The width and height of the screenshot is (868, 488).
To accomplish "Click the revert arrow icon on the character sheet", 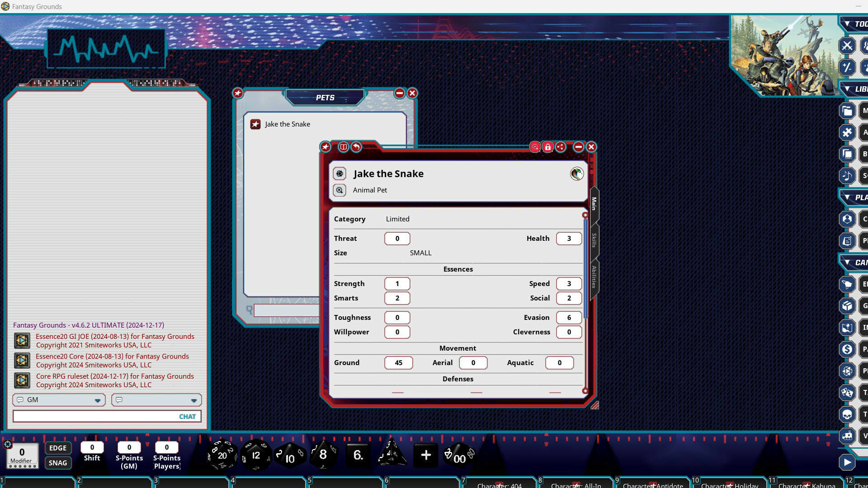I will coord(355,147).
